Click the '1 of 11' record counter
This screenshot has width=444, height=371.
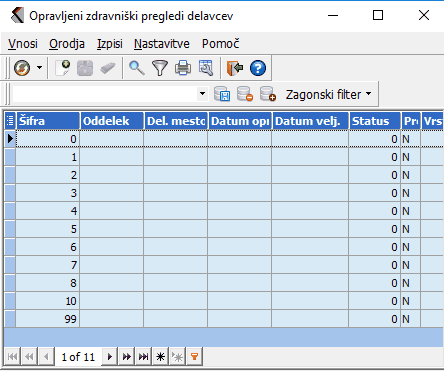click(x=78, y=357)
